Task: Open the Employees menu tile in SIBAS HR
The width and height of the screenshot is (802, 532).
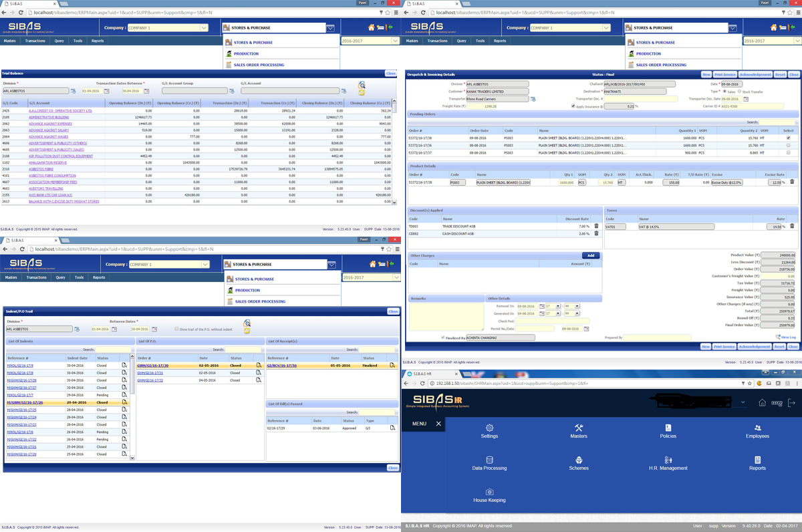Action: [757, 431]
